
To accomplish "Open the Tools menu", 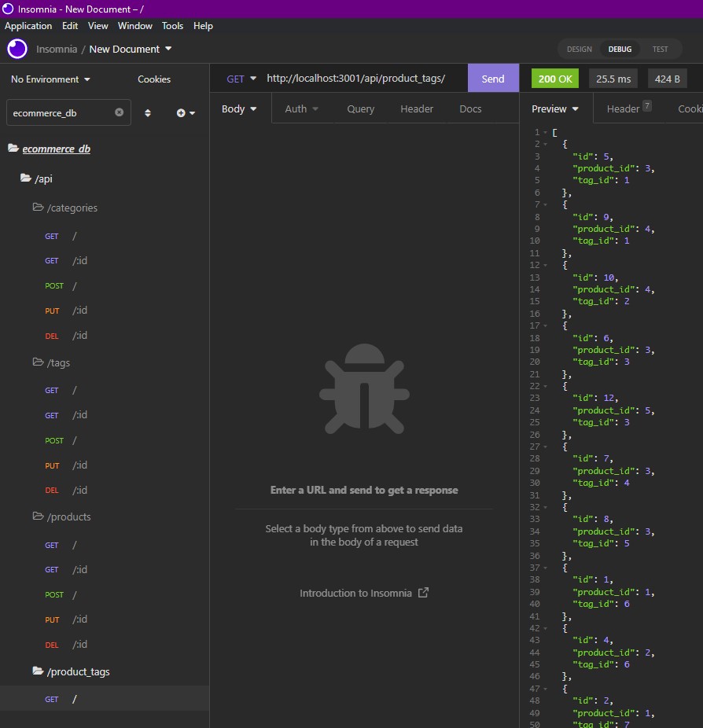I will click(173, 26).
